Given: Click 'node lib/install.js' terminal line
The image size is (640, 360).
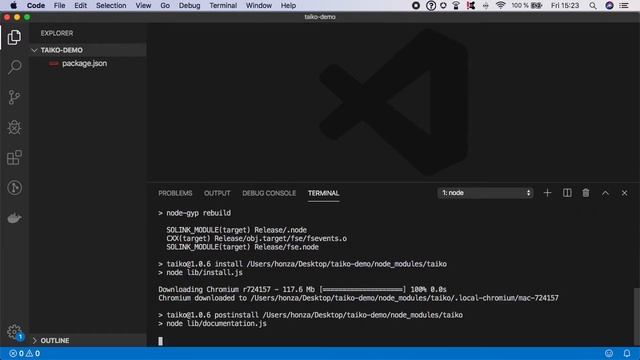Looking at the screenshot, I should coord(200,272).
